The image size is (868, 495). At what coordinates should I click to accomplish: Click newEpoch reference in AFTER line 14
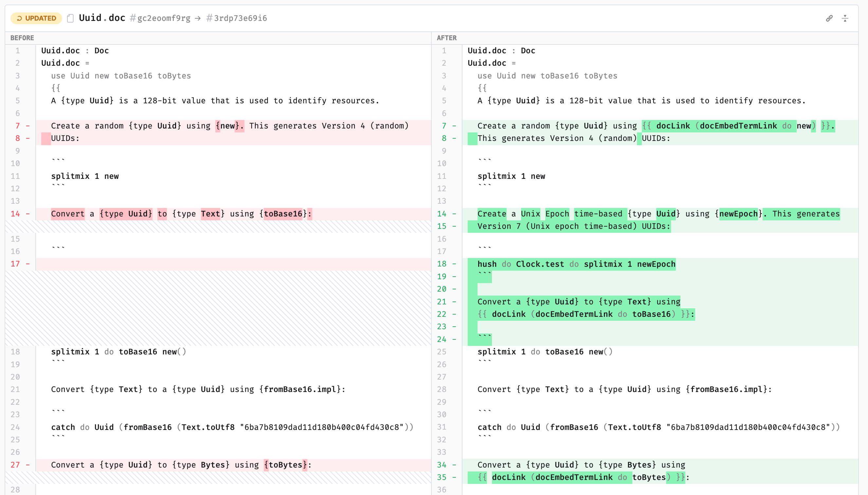point(738,214)
